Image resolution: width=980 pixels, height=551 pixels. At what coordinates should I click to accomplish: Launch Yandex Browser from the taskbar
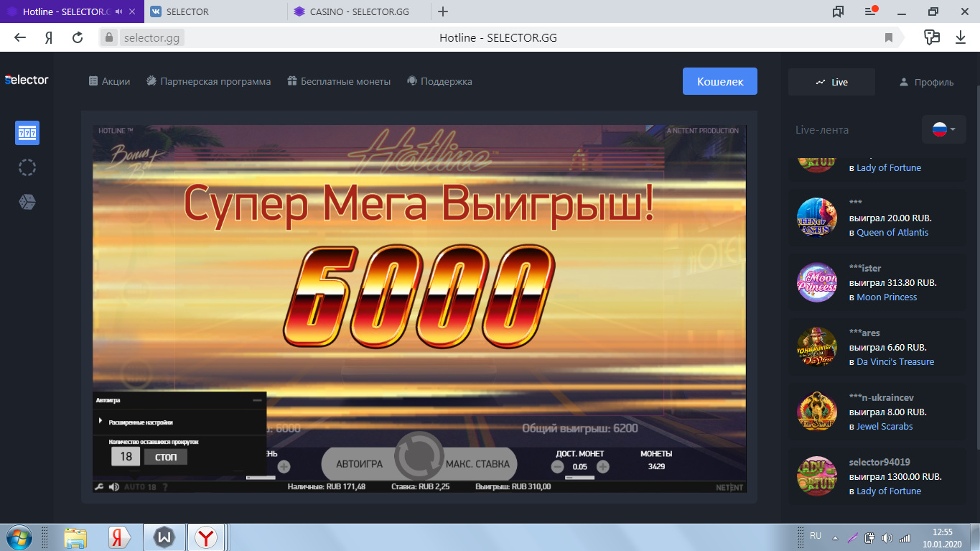click(x=205, y=537)
